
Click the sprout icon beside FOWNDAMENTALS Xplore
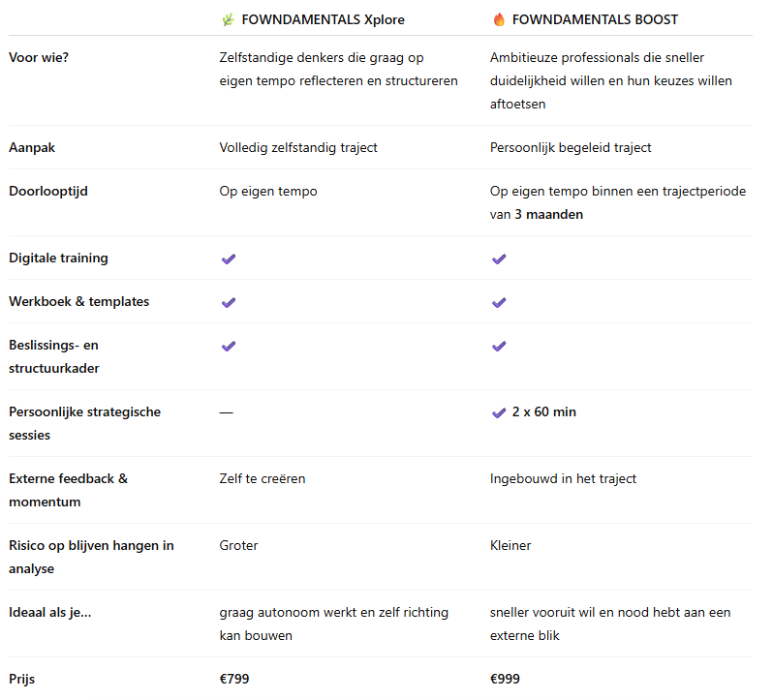[x=228, y=19]
